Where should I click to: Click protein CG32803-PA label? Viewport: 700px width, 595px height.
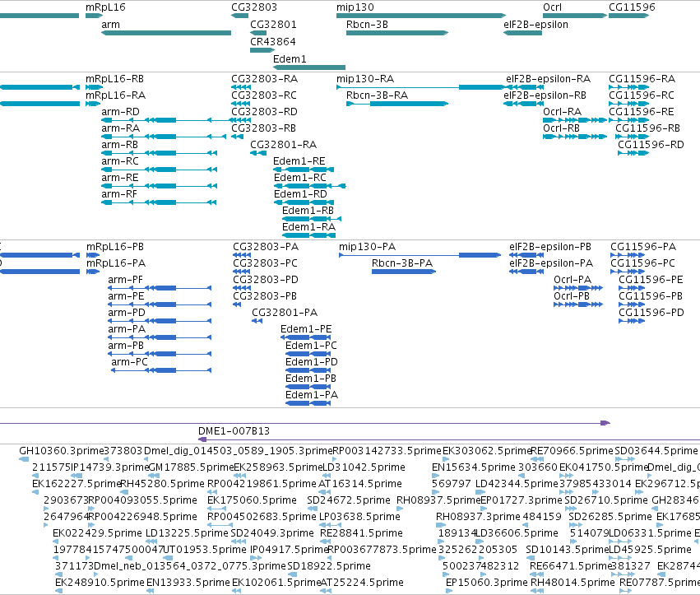[266, 247]
